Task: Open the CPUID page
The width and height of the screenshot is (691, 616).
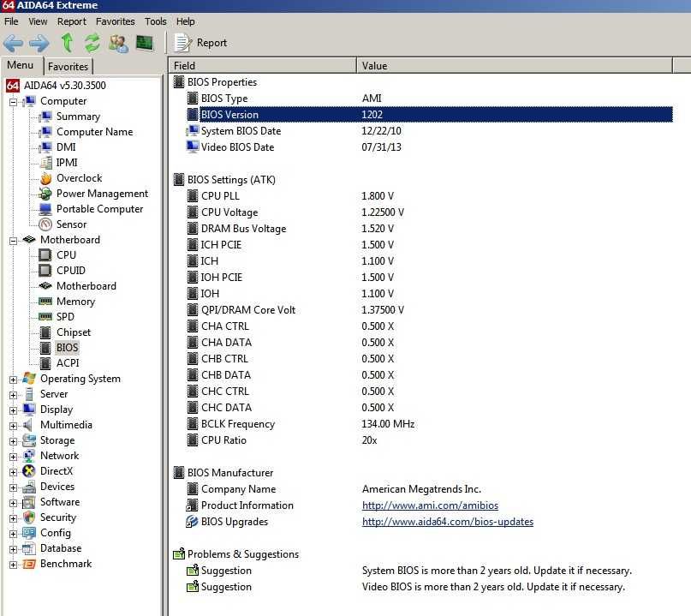Action: [71, 271]
